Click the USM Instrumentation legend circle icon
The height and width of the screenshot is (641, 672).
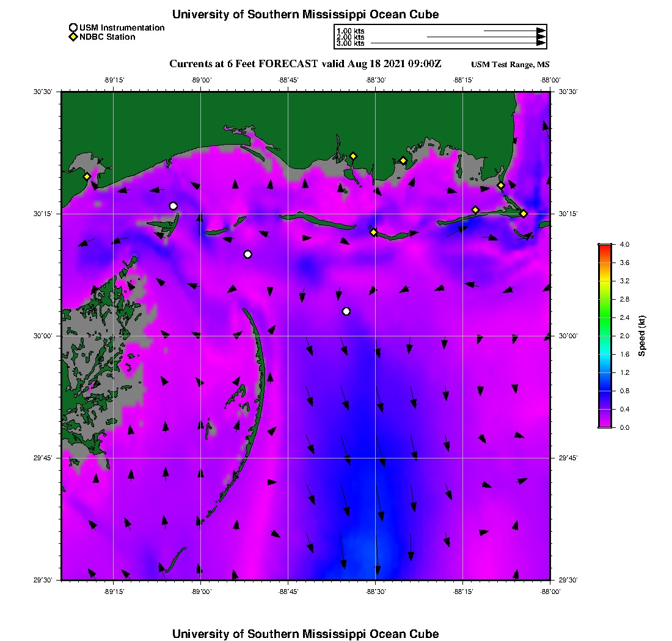pos(73,28)
